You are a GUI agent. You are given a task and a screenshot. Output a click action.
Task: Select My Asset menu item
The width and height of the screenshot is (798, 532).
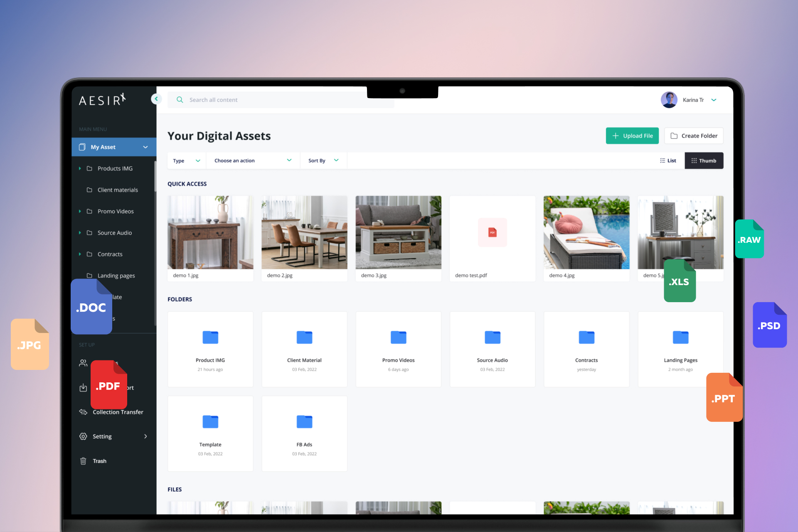tap(103, 147)
